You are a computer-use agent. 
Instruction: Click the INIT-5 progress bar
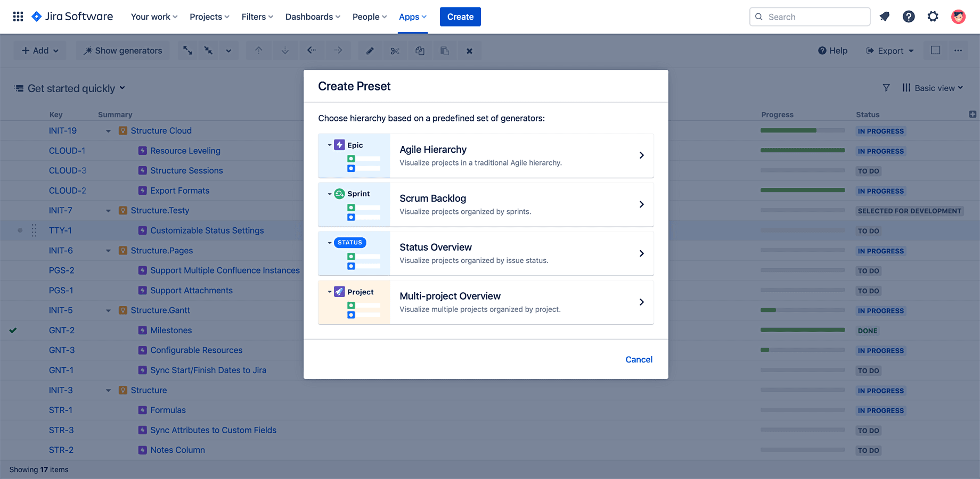(803, 310)
